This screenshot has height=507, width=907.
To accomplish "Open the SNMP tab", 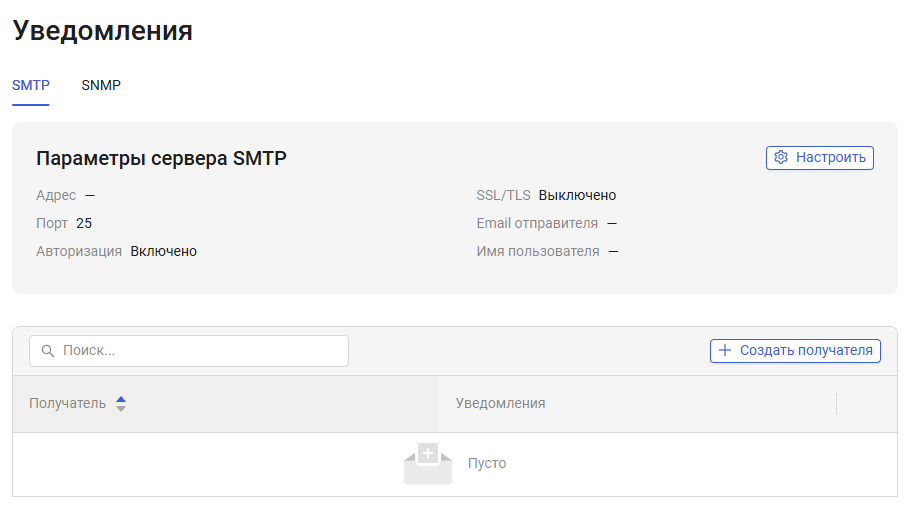I will tap(101, 86).
